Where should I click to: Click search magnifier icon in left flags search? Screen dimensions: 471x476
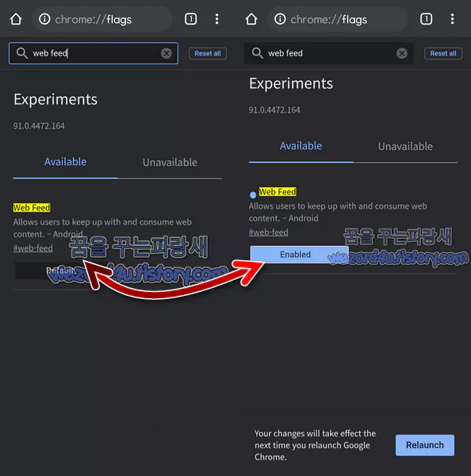(22, 53)
